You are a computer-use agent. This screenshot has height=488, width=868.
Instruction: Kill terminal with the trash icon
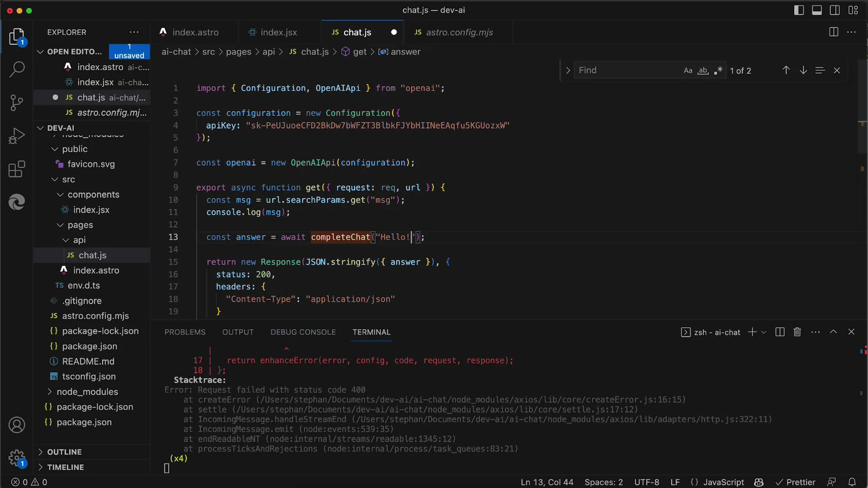[797, 332]
